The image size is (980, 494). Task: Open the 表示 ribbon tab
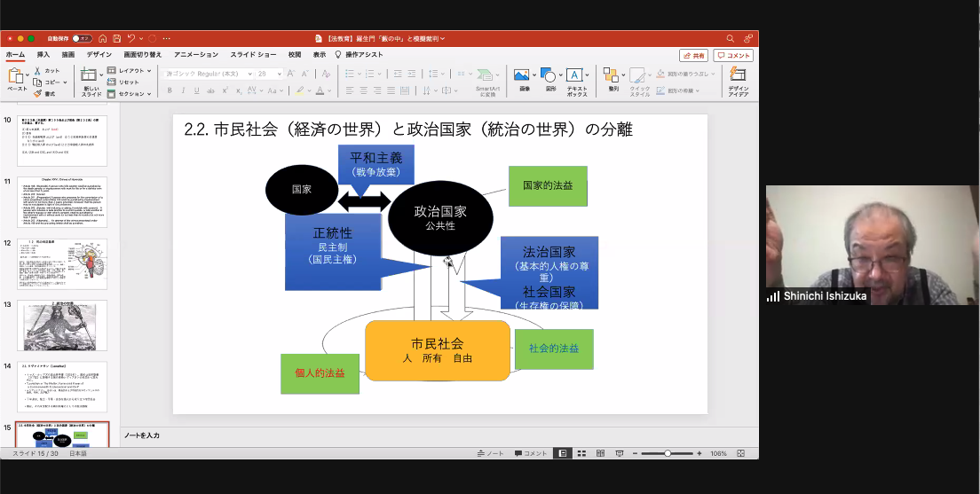320,55
